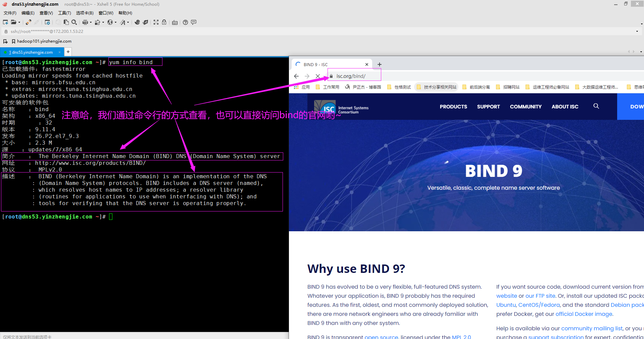Image resolution: width=644 pixels, height=339 pixels.
Task: Click the Find magnifier icon in Xshell toolbar
Action: [x=74, y=22]
